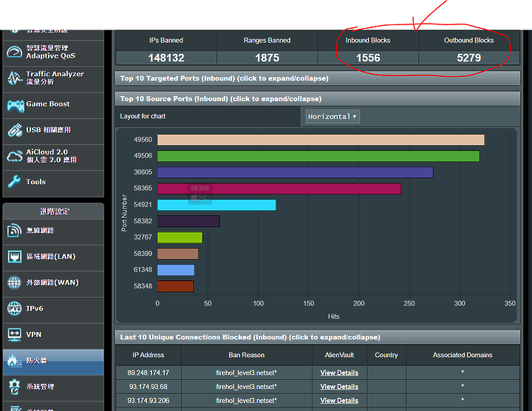
Task: Open Adaptive QoS icon in sidebar
Action: point(15,52)
